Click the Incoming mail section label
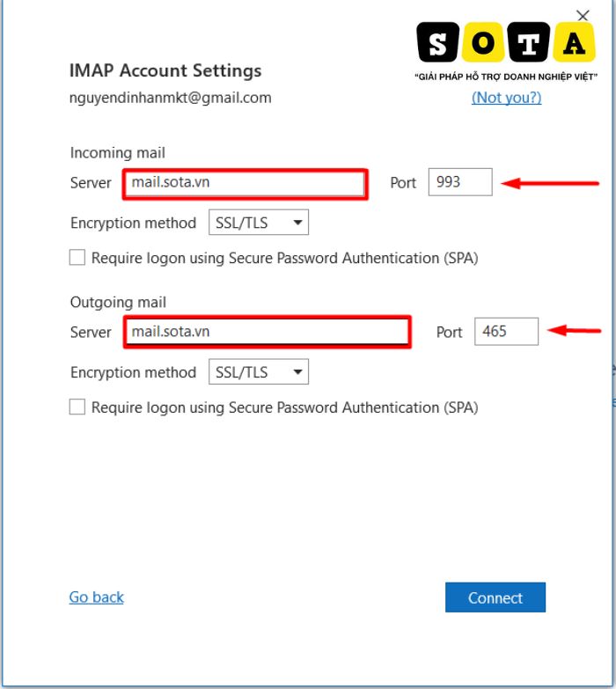Image resolution: width=616 pixels, height=689 pixels. pyautogui.click(x=118, y=153)
